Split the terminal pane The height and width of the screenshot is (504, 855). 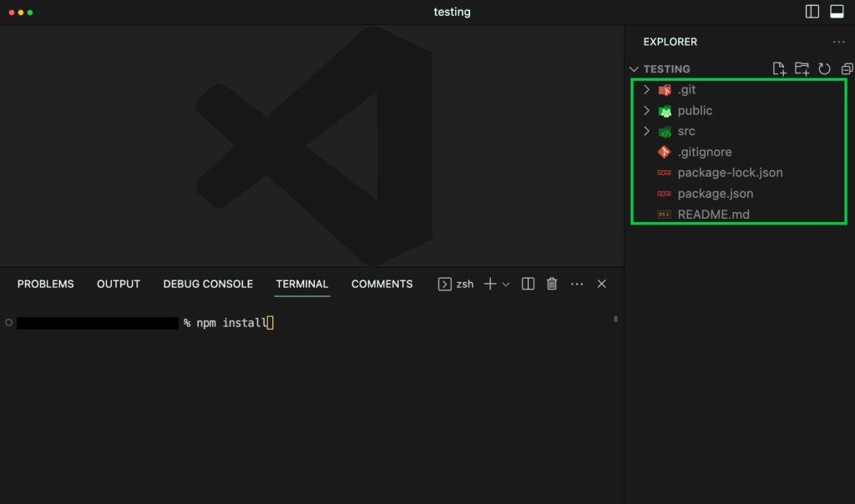[528, 284]
